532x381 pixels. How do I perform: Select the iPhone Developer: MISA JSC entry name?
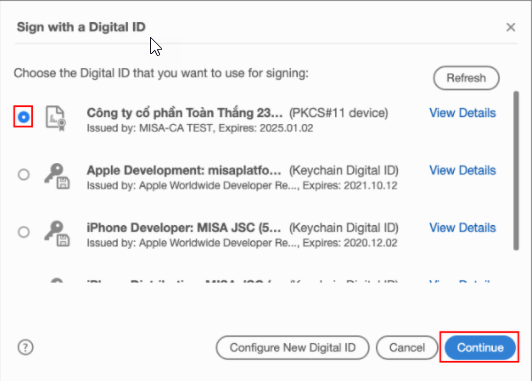(x=184, y=228)
